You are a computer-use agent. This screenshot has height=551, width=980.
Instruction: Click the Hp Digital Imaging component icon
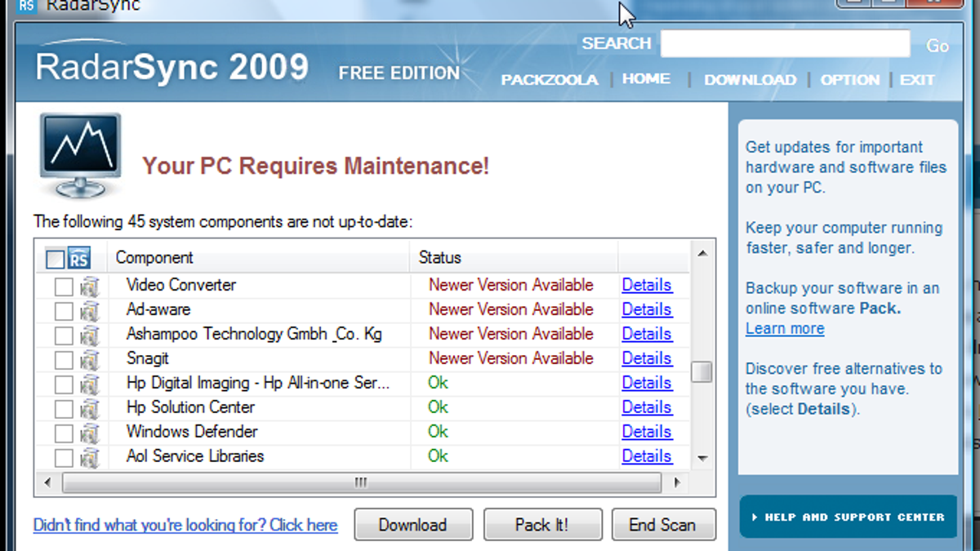click(89, 384)
